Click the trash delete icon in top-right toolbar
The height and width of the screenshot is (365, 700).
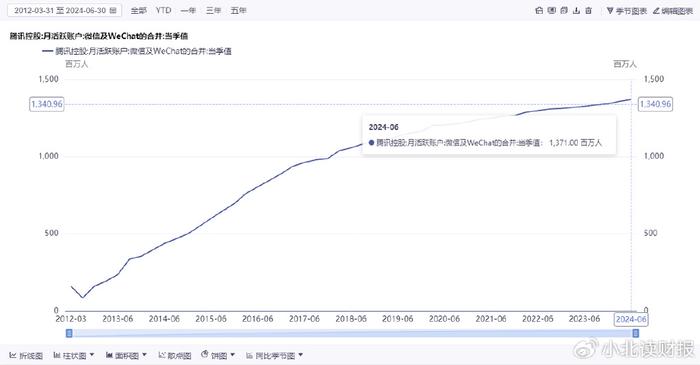coord(588,10)
